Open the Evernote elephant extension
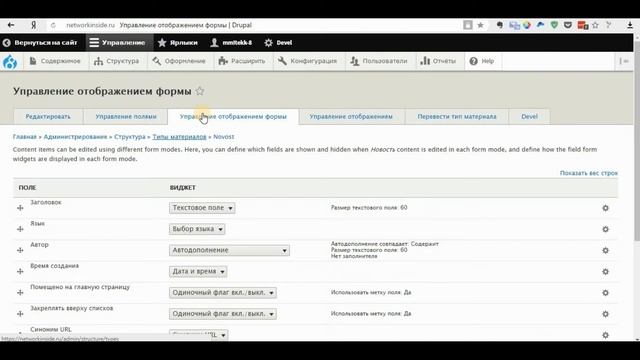Viewport: 640px width, 360px height. (500, 25)
